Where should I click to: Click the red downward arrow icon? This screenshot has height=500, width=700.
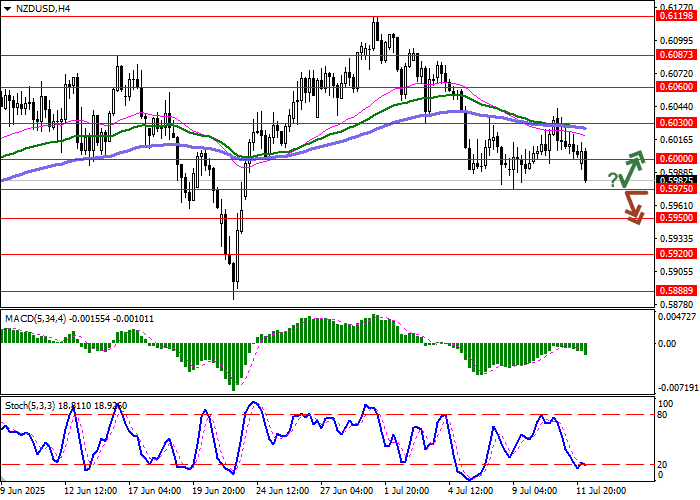pyautogui.click(x=633, y=209)
